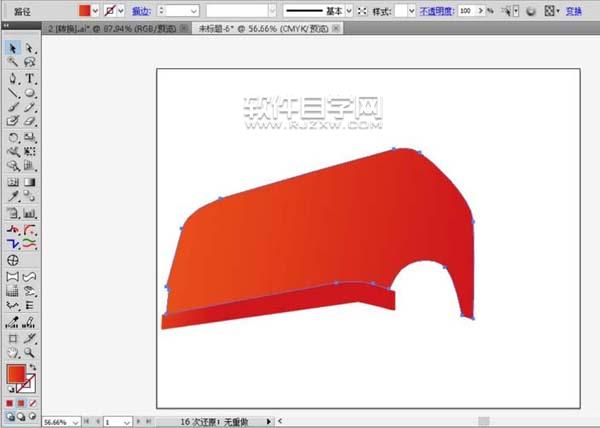Pick the Paintbrush tool
Viewport: 600px width, 428px height.
pyautogui.click(x=13, y=107)
